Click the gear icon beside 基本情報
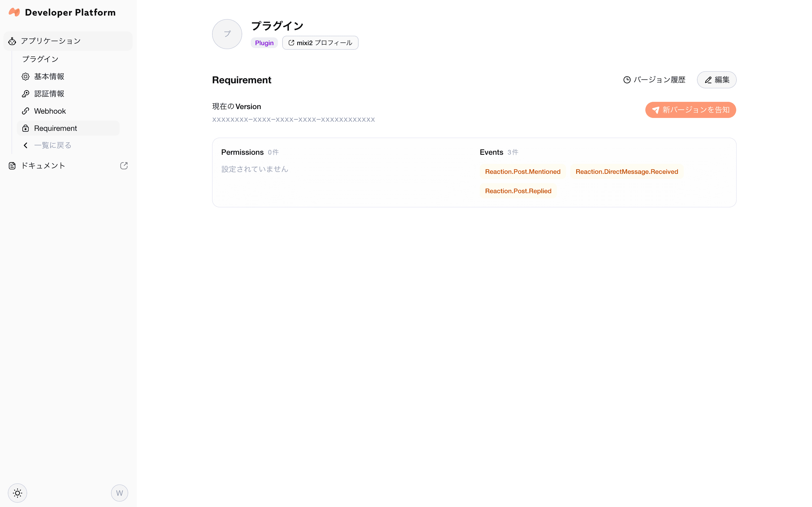Image resolution: width=812 pixels, height=507 pixels. click(26, 77)
